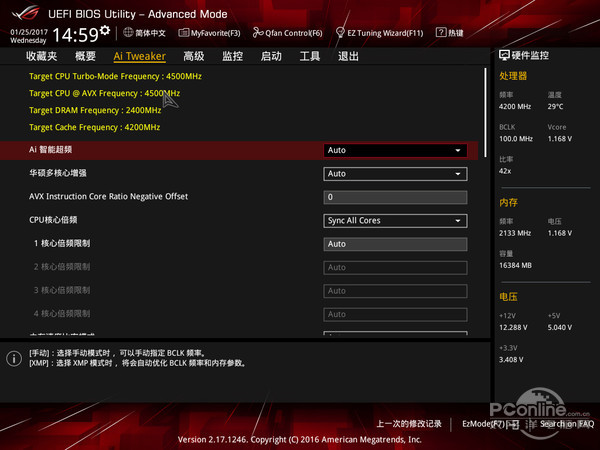The height and width of the screenshot is (450, 600).
Task: Click Target CPU Turbo-Mode Frequency text
Action: [115, 76]
